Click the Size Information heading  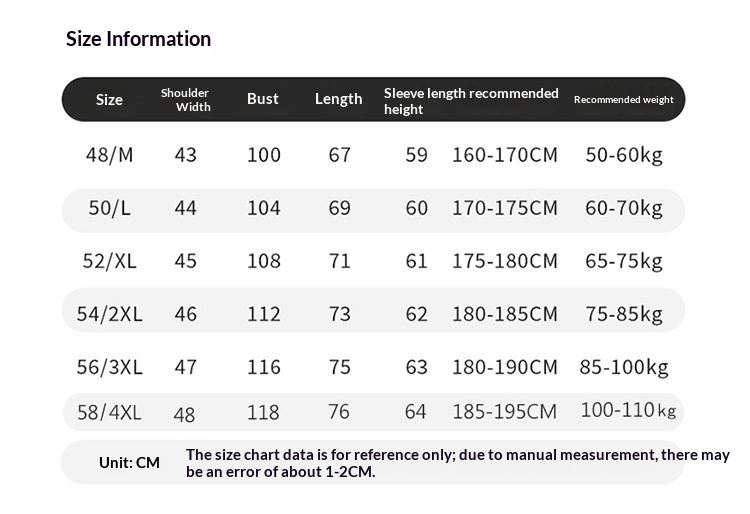click(138, 39)
